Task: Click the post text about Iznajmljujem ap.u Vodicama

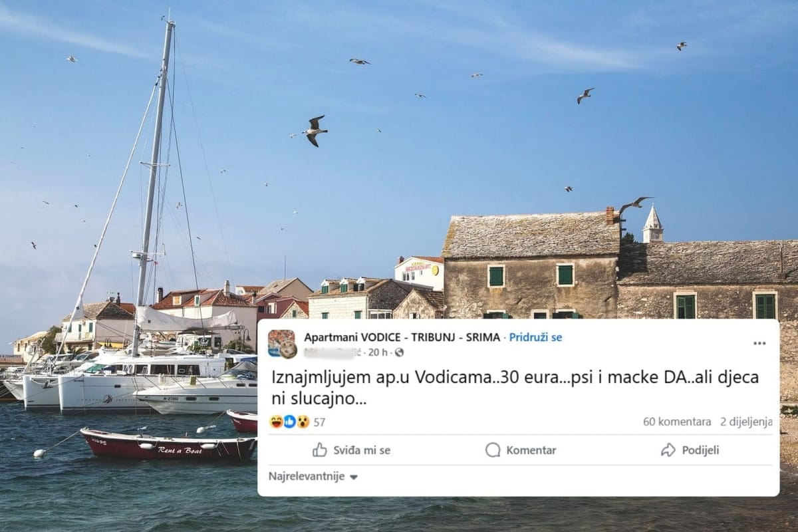Action: (515, 388)
